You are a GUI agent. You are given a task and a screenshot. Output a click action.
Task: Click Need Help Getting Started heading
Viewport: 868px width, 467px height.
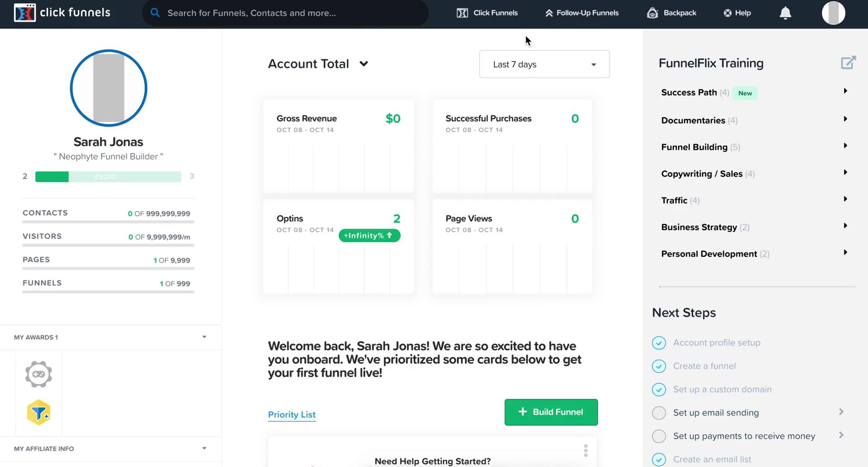click(433, 461)
